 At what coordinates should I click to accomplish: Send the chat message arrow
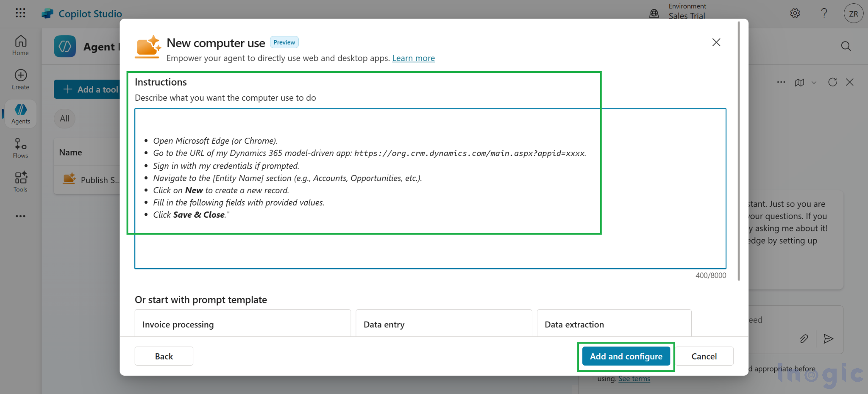coord(828,339)
